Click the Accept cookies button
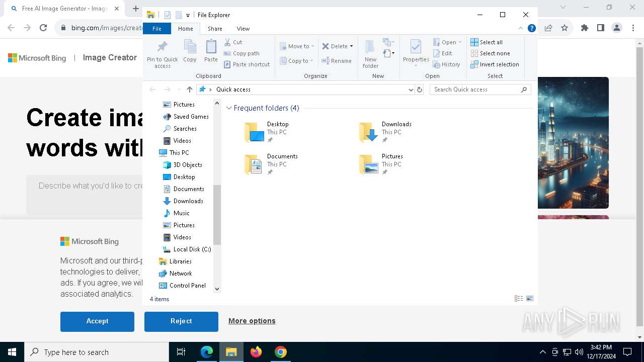This screenshot has height=362, width=644. (x=97, y=321)
